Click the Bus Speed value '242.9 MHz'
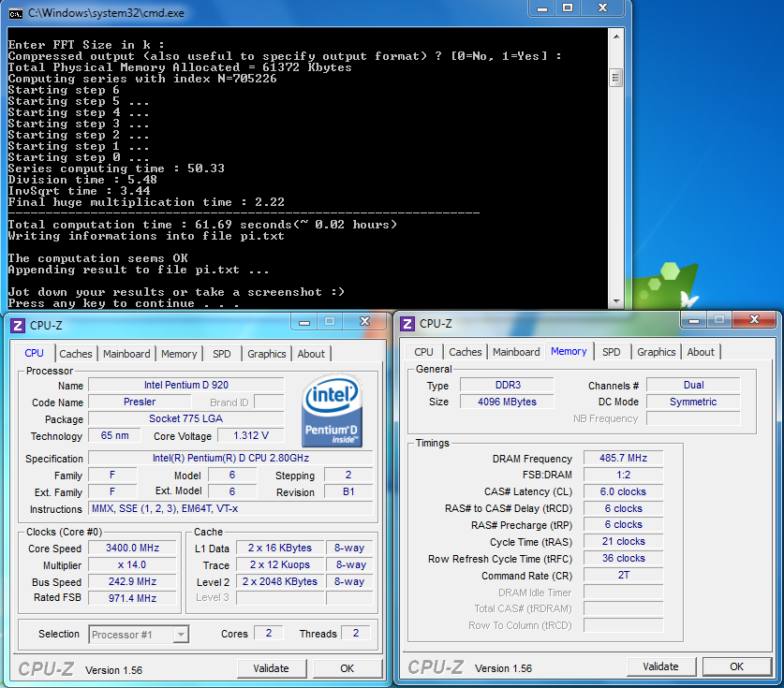Screen dimensions: 784x688 point(132,582)
